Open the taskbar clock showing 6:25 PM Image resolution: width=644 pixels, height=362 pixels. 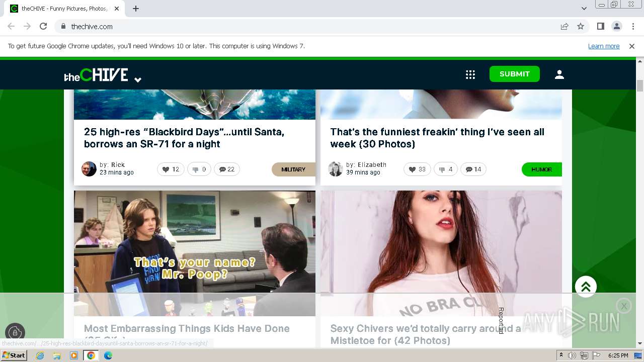click(x=618, y=355)
